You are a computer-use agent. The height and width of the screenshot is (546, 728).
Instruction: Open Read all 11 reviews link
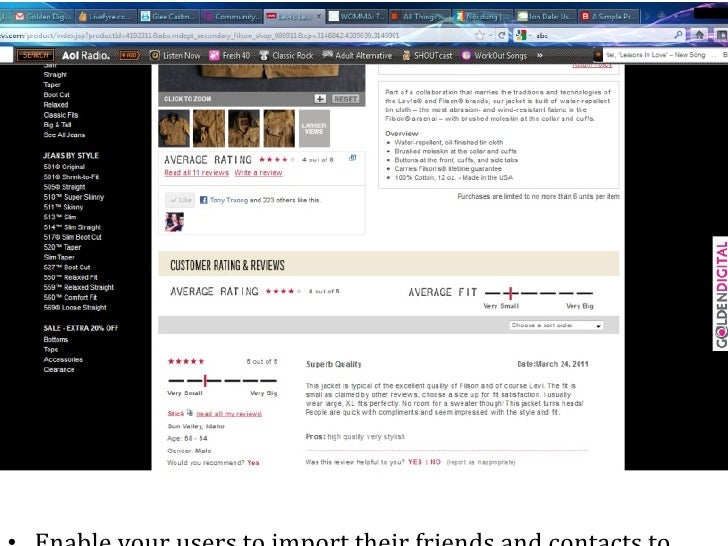pyautogui.click(x=196, y=173)
